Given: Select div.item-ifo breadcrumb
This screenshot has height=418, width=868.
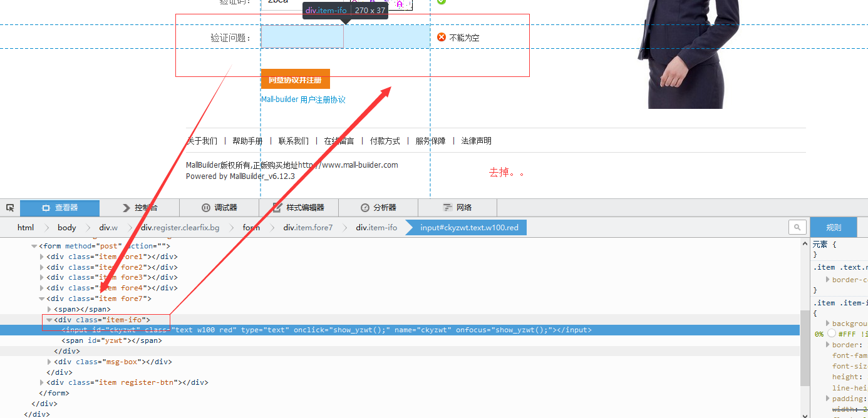Looking at the screenshot, I should coord(376,227).
